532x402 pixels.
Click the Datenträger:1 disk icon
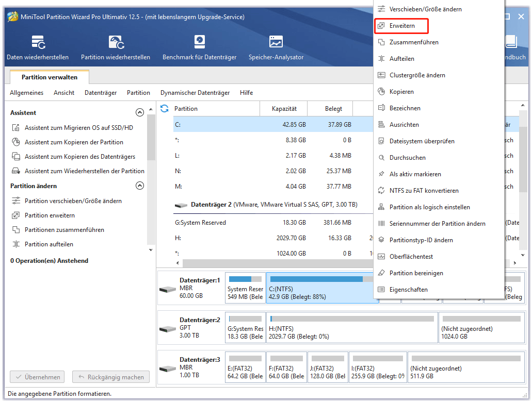pos(168,290)
